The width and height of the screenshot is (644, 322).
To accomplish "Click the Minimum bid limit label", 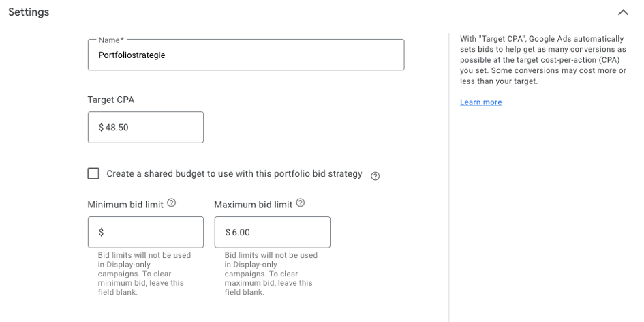I will tap(125, 204).
